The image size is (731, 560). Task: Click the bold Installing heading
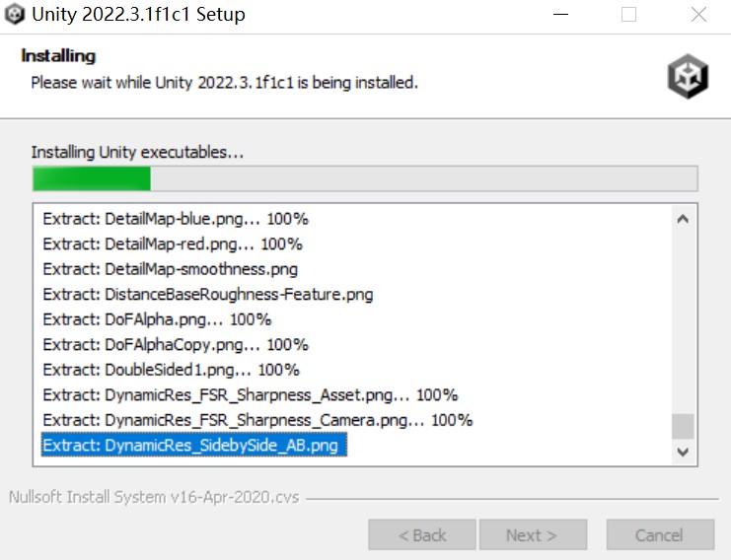coord(58,56)
